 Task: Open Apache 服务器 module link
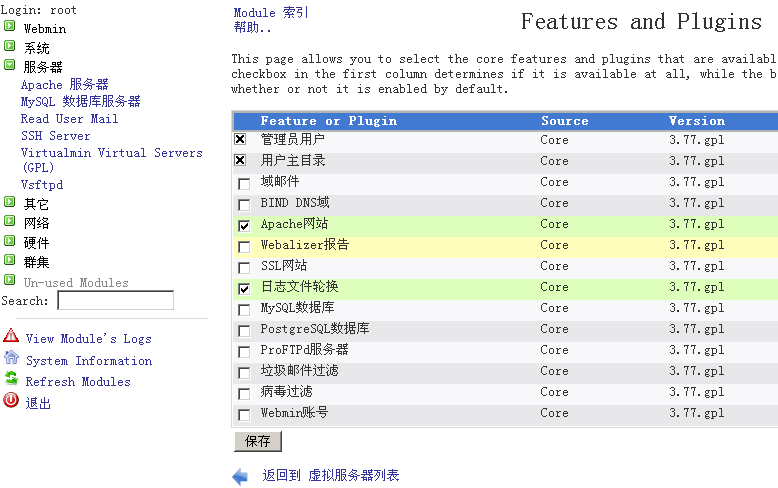click(65, 84)
